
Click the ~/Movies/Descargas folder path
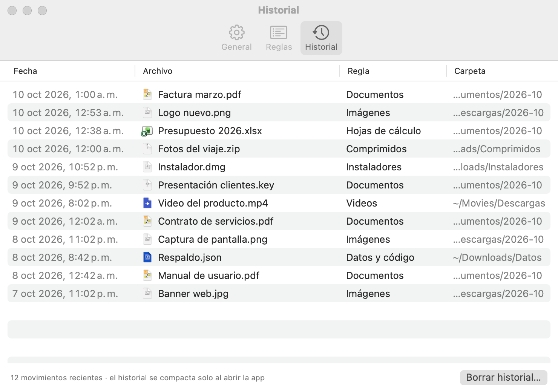pos(499,203)
